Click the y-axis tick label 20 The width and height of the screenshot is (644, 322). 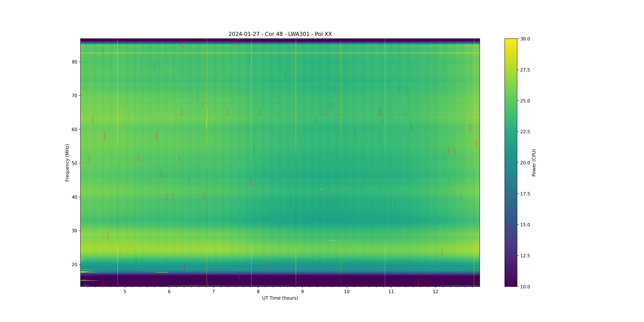pos(75,265)
